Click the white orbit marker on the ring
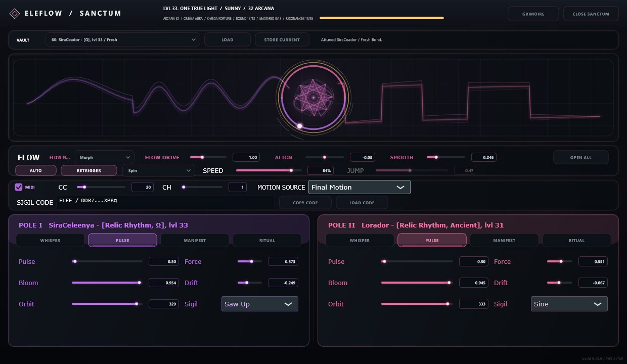Viewport: 627px width, 364px height. (x=299, y=126)
